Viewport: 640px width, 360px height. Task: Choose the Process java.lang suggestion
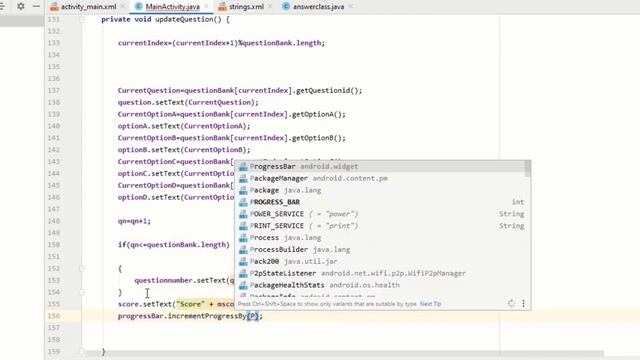pyautogui.click(x=380, y=238)
